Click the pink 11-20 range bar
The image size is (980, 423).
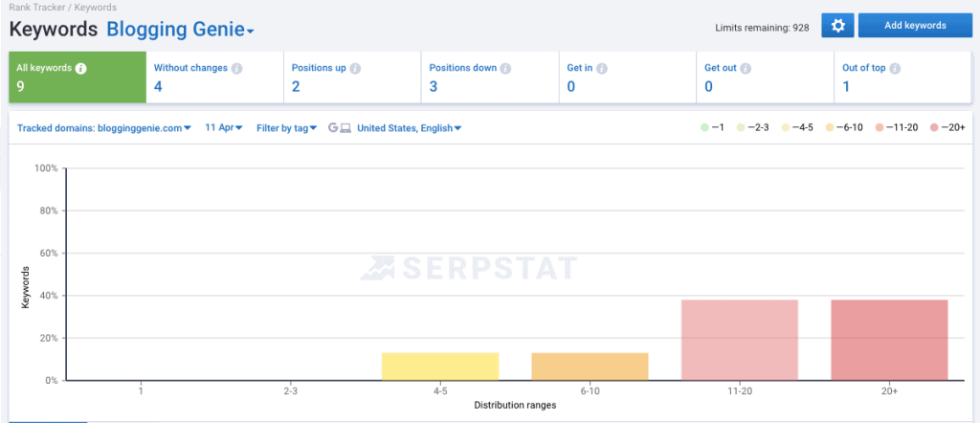740,340
